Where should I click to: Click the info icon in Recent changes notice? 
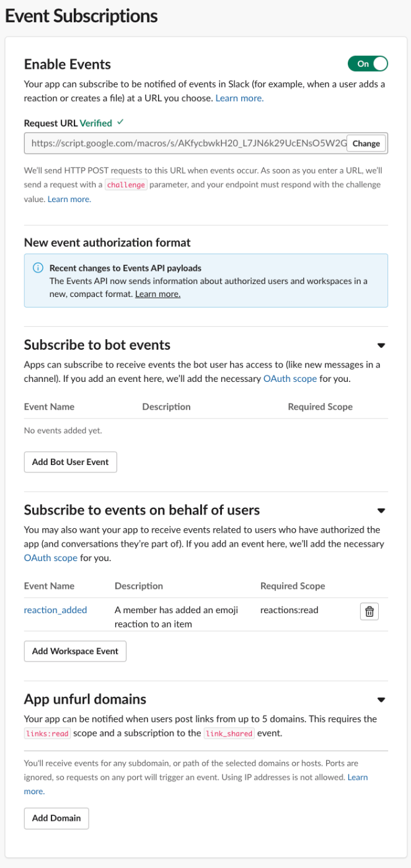pyautogui.click(x=38, y=268)
